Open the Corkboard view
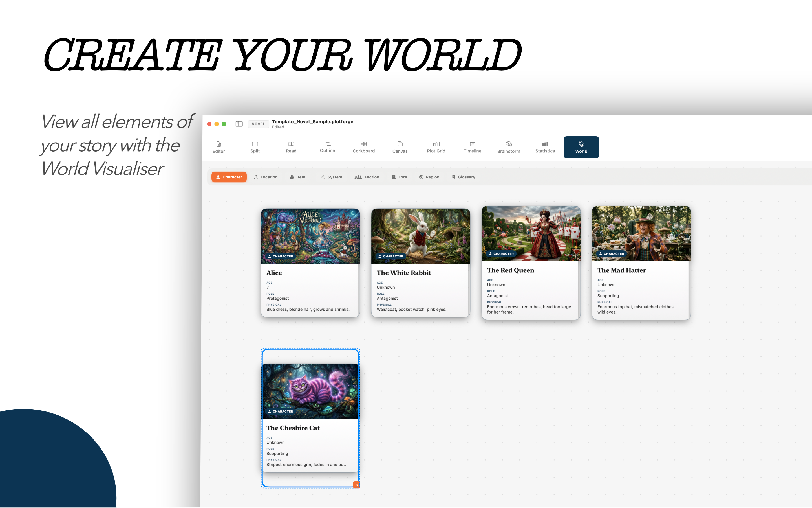The width and height of the screenshot is (812, 508). click(364, 147)
